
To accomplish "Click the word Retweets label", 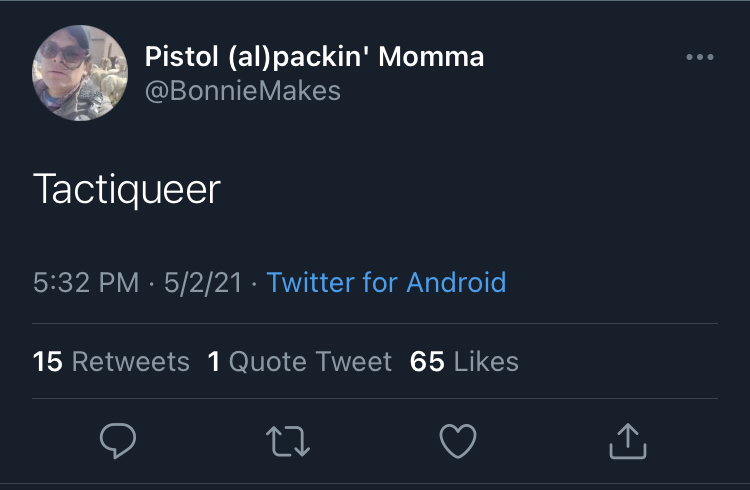I will click(x=131, y=361).
